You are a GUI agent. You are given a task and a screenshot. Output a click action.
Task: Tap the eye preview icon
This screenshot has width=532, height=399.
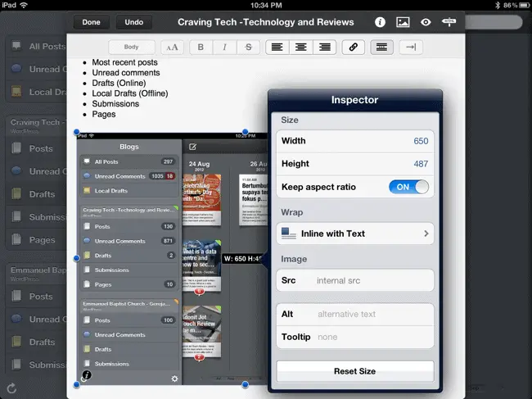pyautogui.click(x=426, y=22)
